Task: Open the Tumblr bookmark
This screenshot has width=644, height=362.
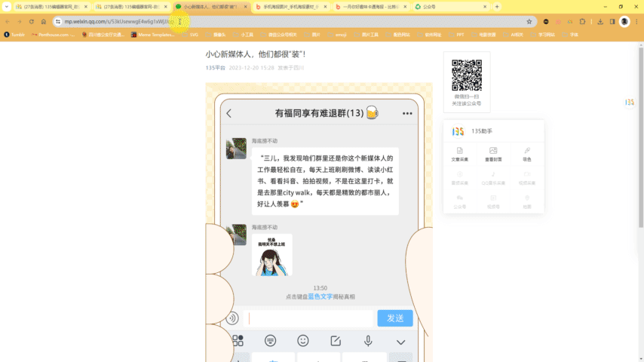Action: (x=14, y=35)
